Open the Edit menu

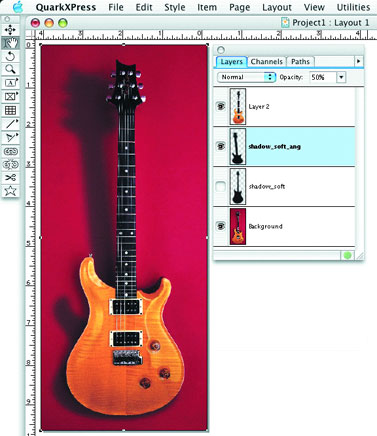coord(144,7)
